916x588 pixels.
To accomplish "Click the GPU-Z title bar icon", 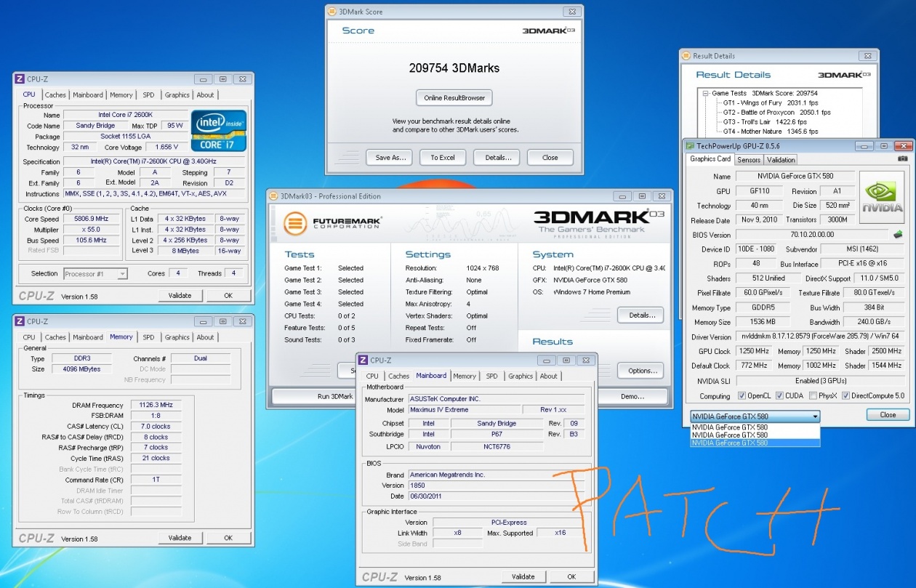I will [x=689, y=146].
